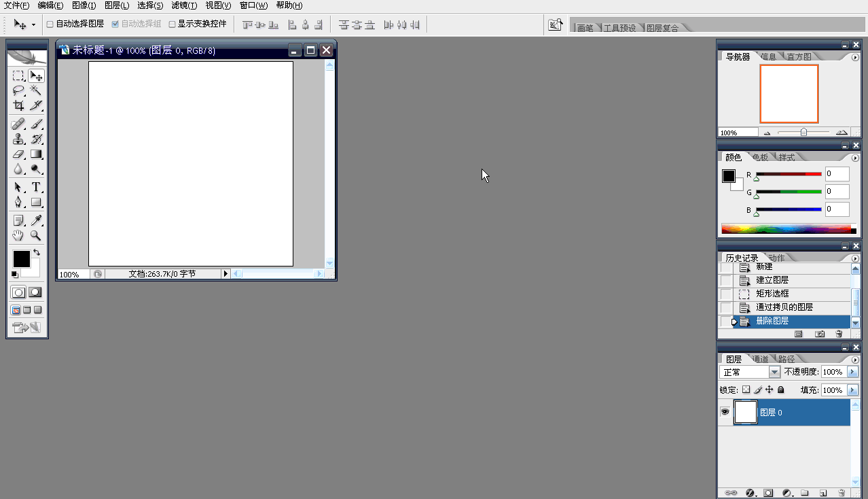Select the Eraser tool

(x=18, y=154)
